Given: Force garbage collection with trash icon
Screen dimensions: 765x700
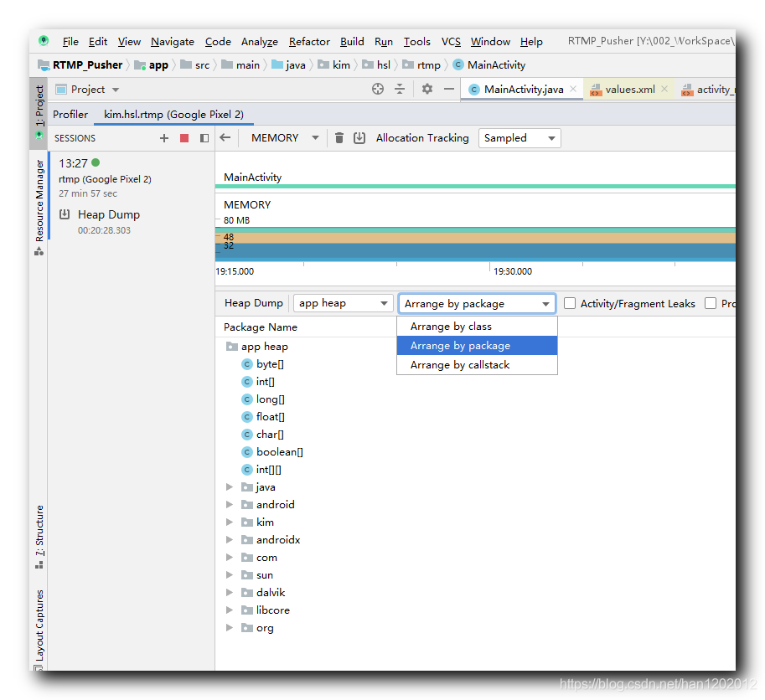Looking at the screenshot, I should coord(339,138).
